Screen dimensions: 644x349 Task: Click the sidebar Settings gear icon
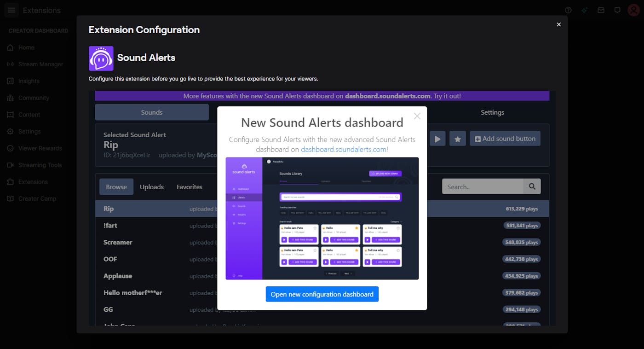click(10, 131)
